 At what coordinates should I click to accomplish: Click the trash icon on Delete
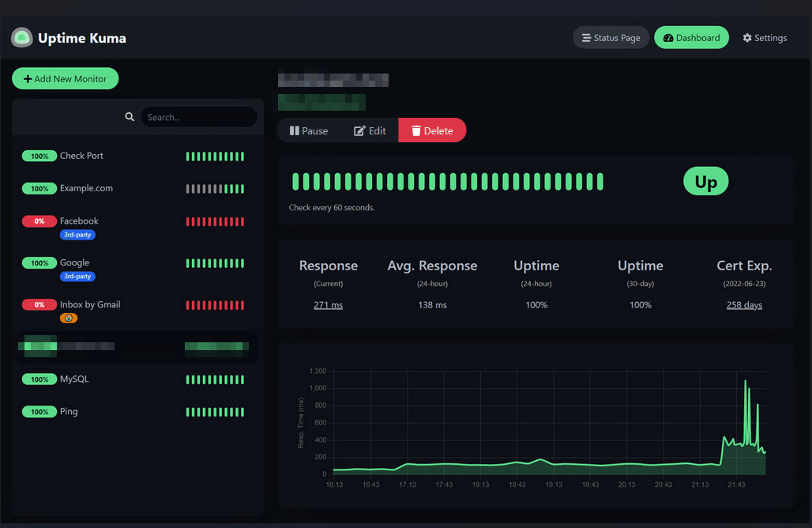415,130
